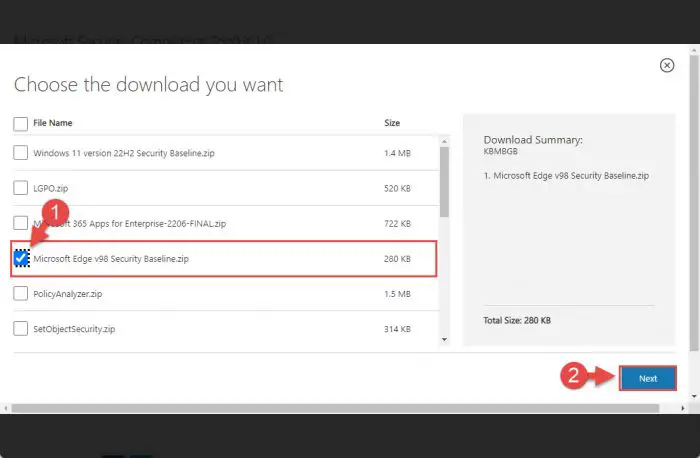
Task: Check Windows 11 version 22H2 Security Baseline.zip
Action: (21, 153)
